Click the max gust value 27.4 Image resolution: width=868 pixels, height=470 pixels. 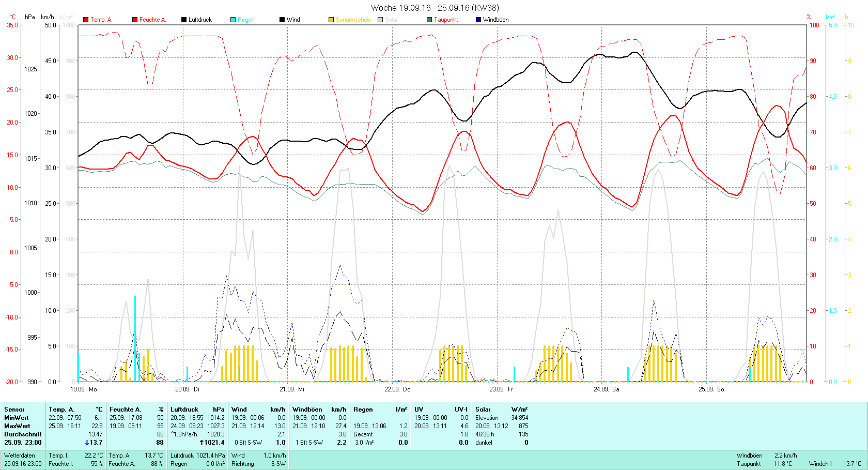pos(341,426)
